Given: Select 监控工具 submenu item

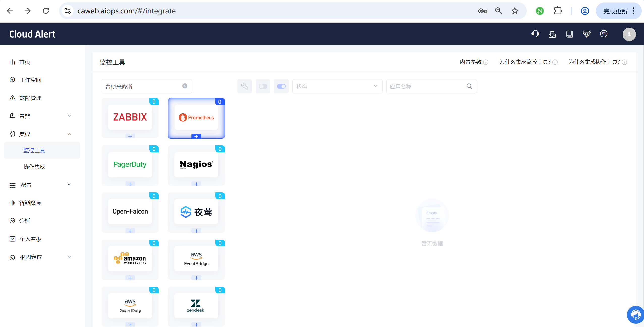Looking at the screenshot, I should [42, 150].
